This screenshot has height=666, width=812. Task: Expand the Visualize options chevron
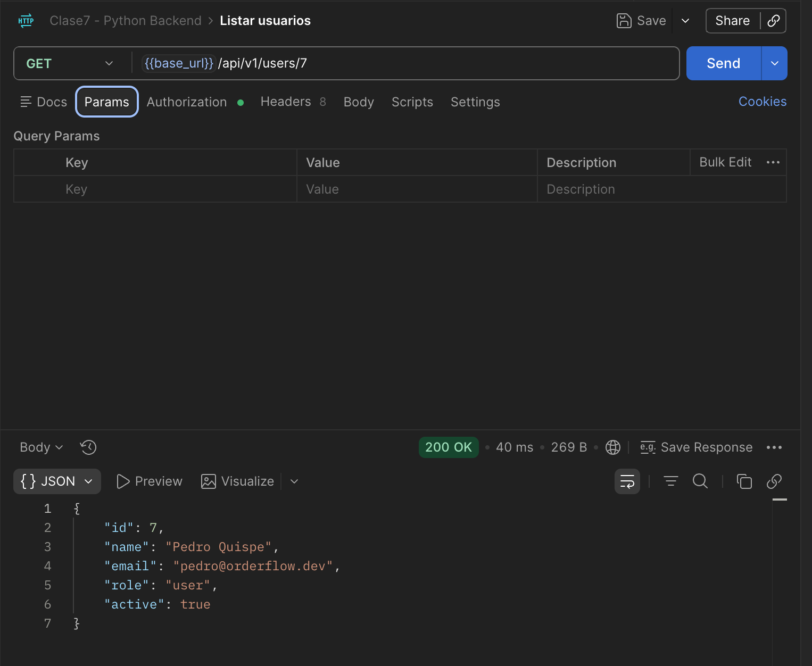coord(294,481)
